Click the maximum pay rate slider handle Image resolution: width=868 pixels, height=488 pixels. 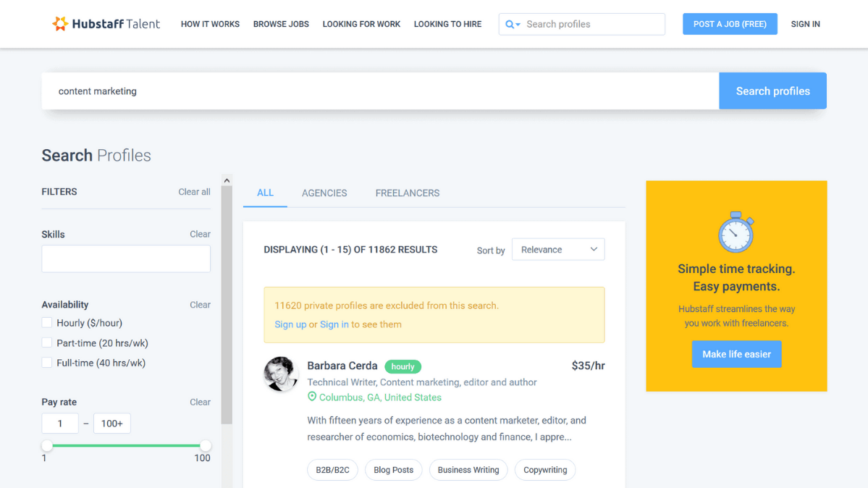(206, 445)
